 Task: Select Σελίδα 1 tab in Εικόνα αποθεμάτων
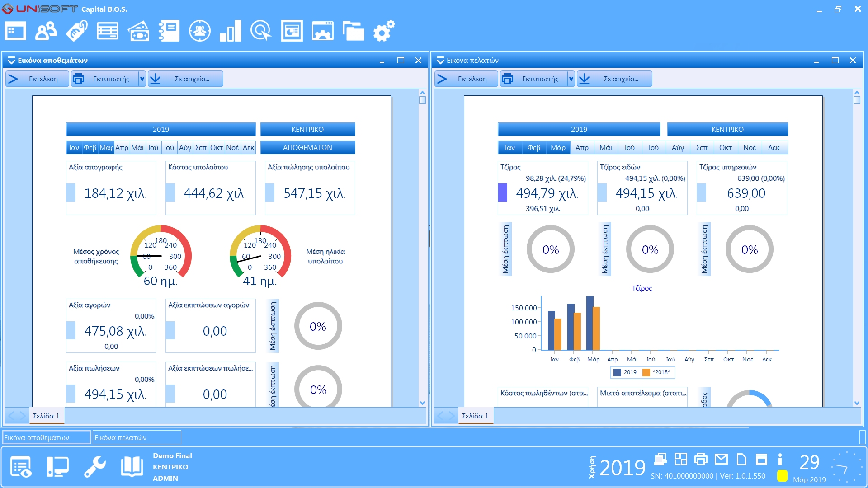(46, 416)
